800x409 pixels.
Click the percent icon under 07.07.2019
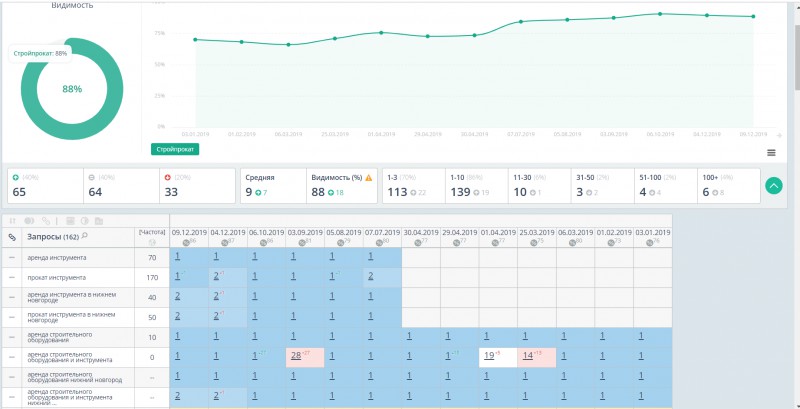(380, 243)
